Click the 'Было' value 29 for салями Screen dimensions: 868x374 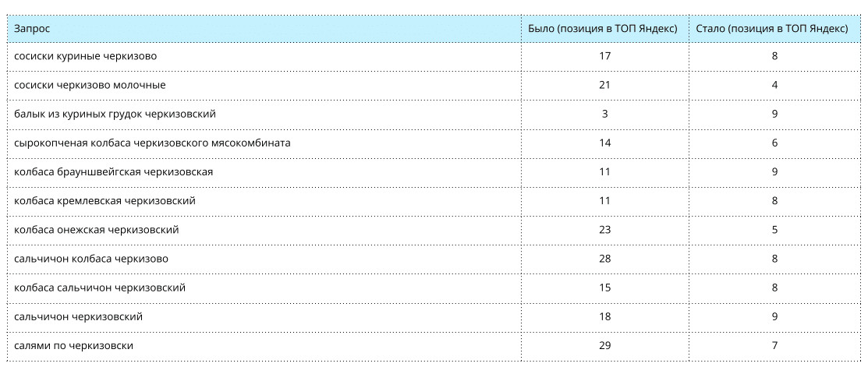pos(604,345)
